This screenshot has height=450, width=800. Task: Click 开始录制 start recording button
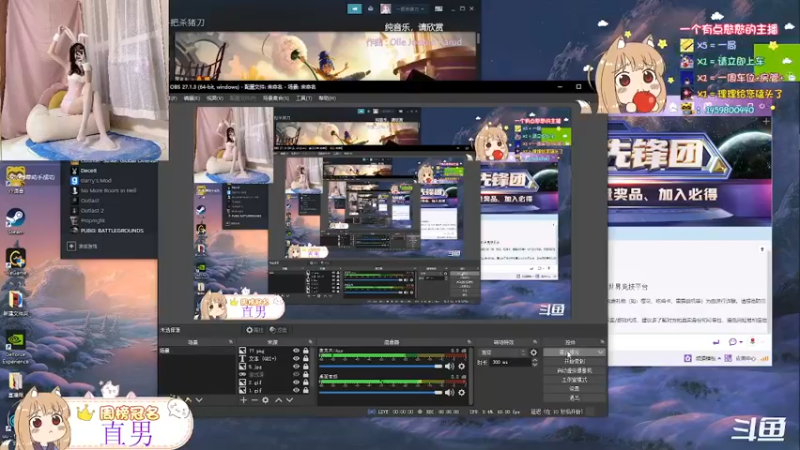(x=574, y=361)
